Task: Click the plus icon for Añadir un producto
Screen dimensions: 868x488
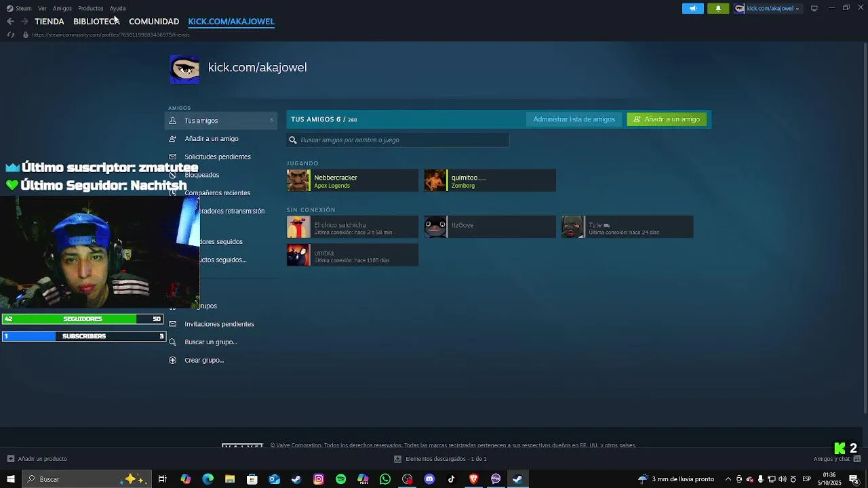Action: tap(10, 459)
